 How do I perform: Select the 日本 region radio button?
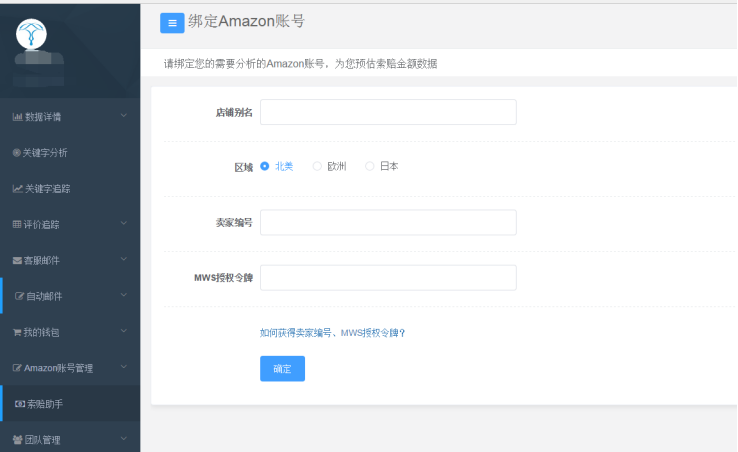[x=370, y=166]
